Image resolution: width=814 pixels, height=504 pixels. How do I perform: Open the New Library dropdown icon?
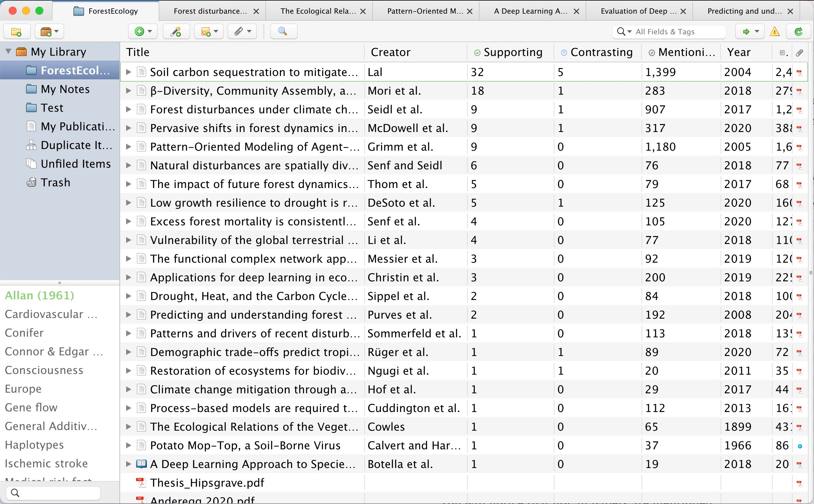click(x=49, y=32)
